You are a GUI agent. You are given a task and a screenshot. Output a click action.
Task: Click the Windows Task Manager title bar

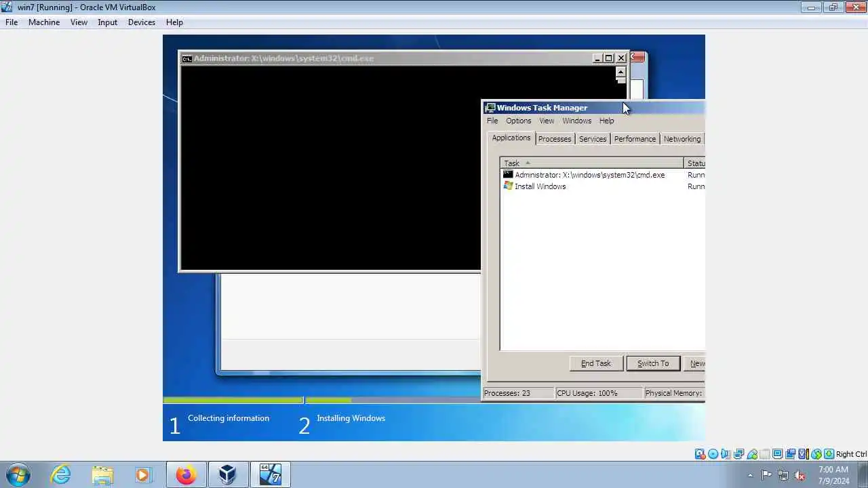point(594,108)
